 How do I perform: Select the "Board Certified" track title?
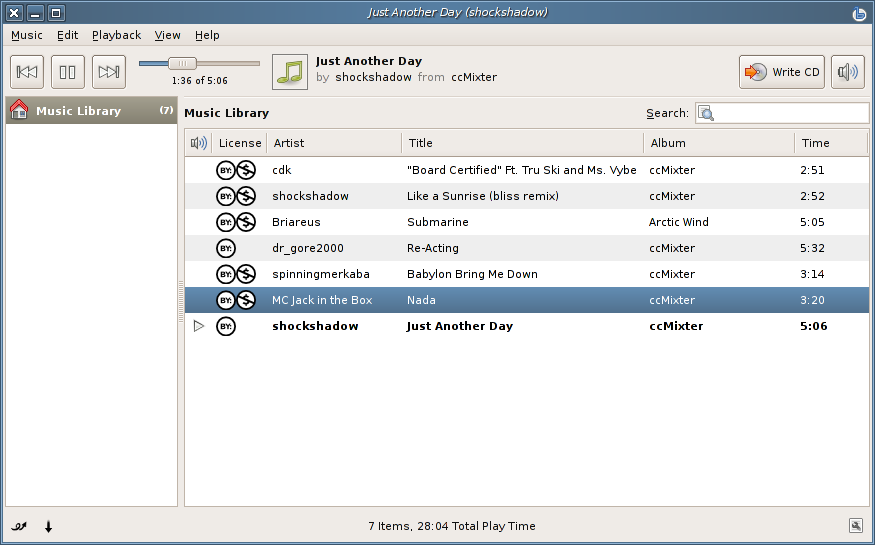click(x=522, y=170)
